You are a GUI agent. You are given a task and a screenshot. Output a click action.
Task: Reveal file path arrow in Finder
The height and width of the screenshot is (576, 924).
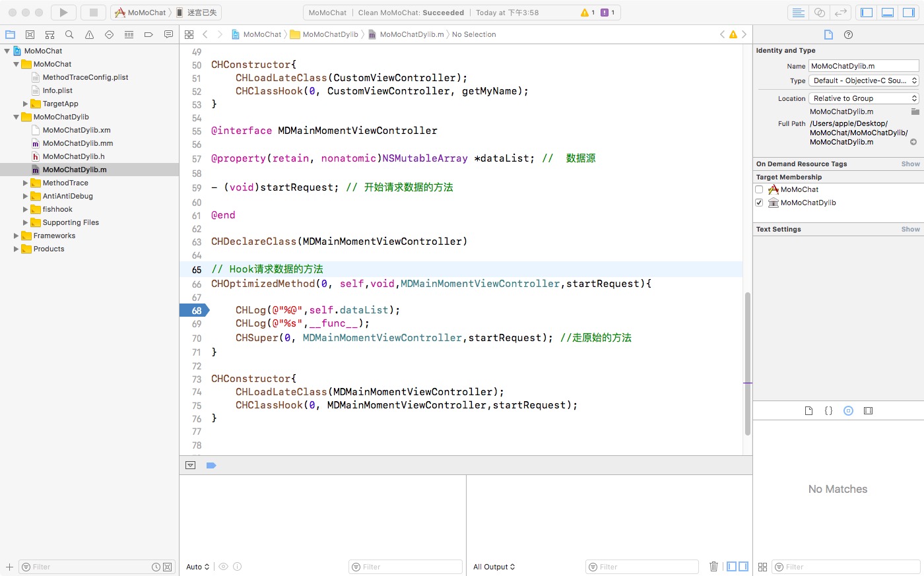pyautogui.click(x=913, y=142)
